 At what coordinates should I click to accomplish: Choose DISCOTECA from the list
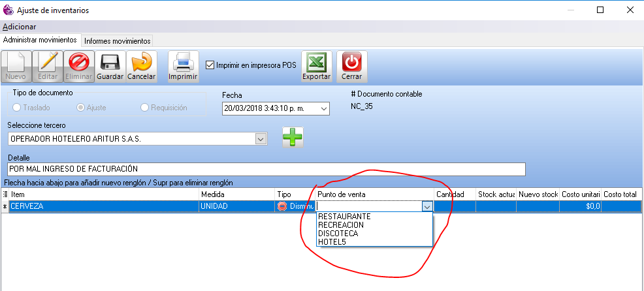tap(338, 233)
